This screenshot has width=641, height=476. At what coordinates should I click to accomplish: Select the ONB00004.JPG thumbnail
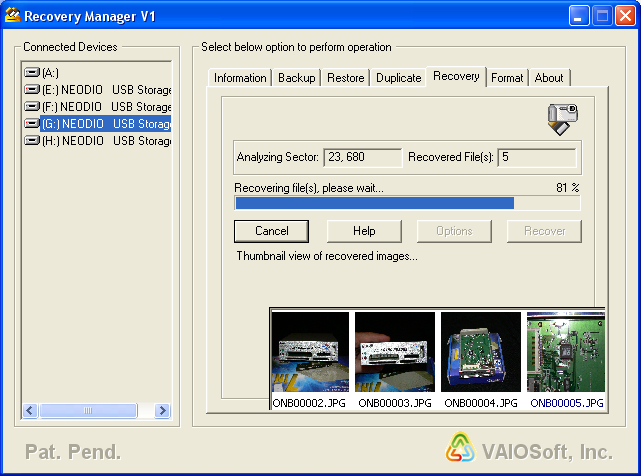[x=481, y=352]
